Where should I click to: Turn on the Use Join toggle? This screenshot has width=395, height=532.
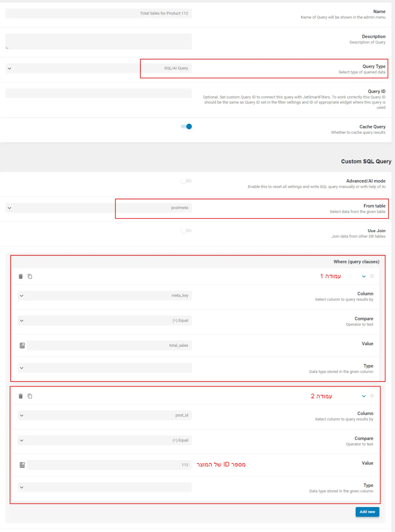point(186,231)
